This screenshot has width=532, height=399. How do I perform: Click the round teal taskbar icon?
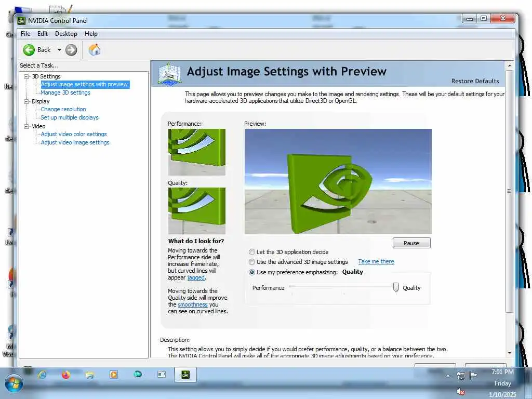tap(138, 374)
